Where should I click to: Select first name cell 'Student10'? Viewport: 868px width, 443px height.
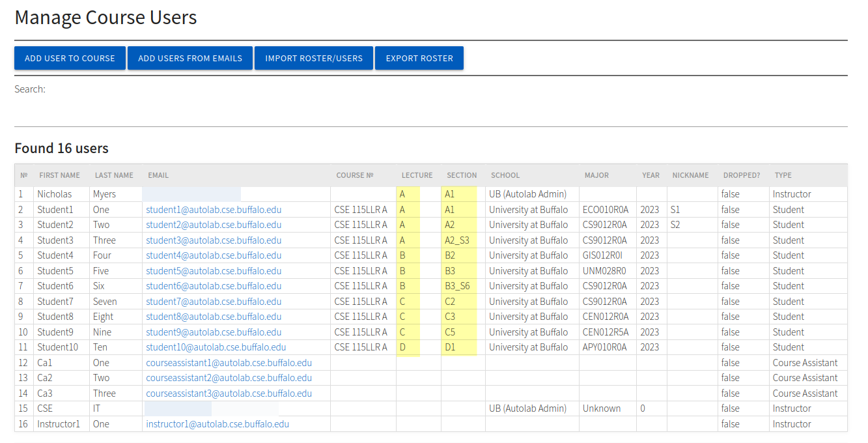click(x=57, y=347)
